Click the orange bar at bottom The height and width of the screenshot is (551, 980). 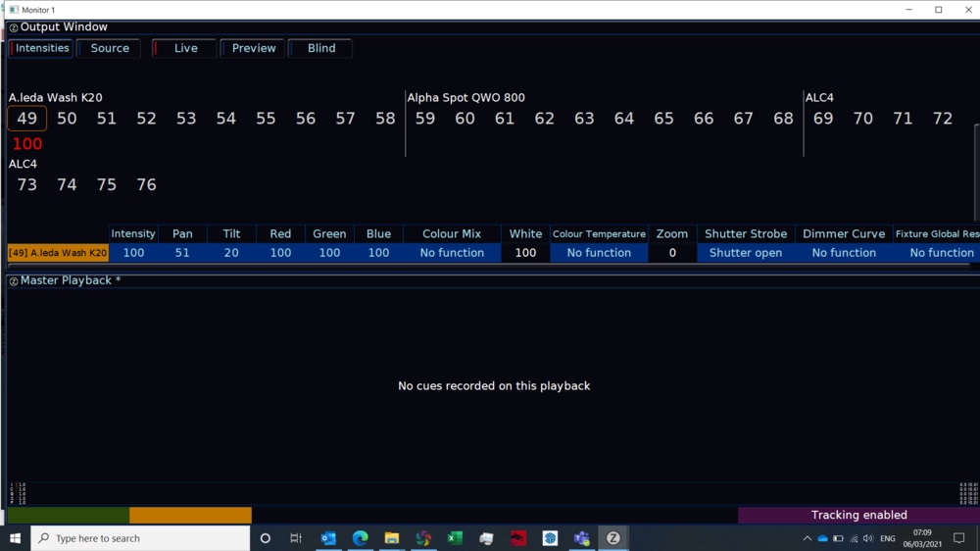(x=191, y=516)
